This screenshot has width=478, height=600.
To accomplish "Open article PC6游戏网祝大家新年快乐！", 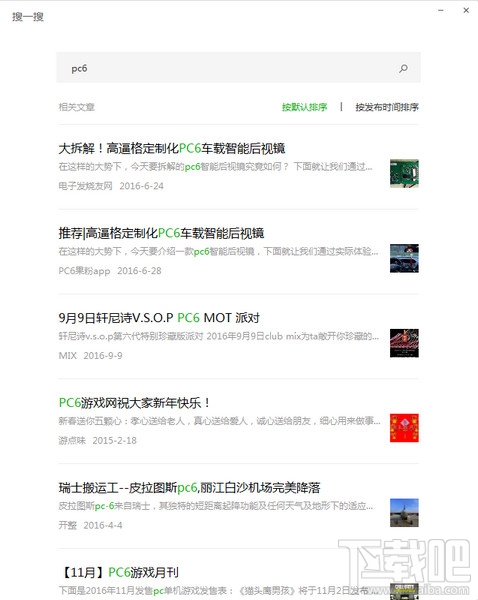I will (x=134, y=403).
